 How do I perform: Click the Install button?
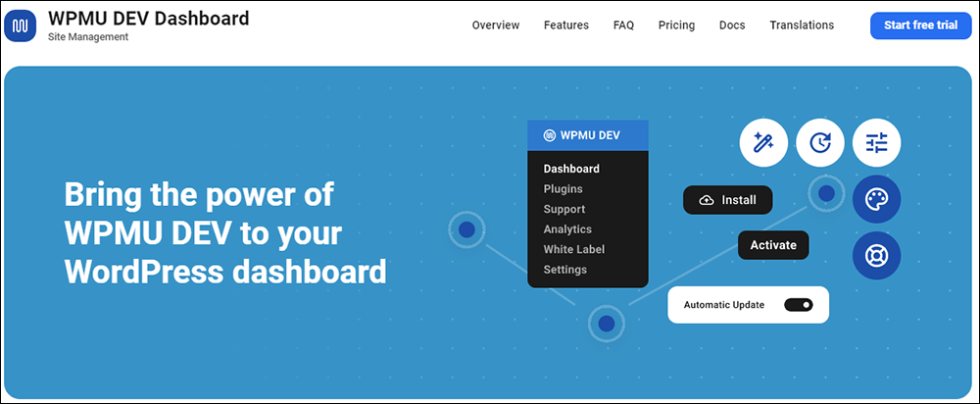point(727,200)
